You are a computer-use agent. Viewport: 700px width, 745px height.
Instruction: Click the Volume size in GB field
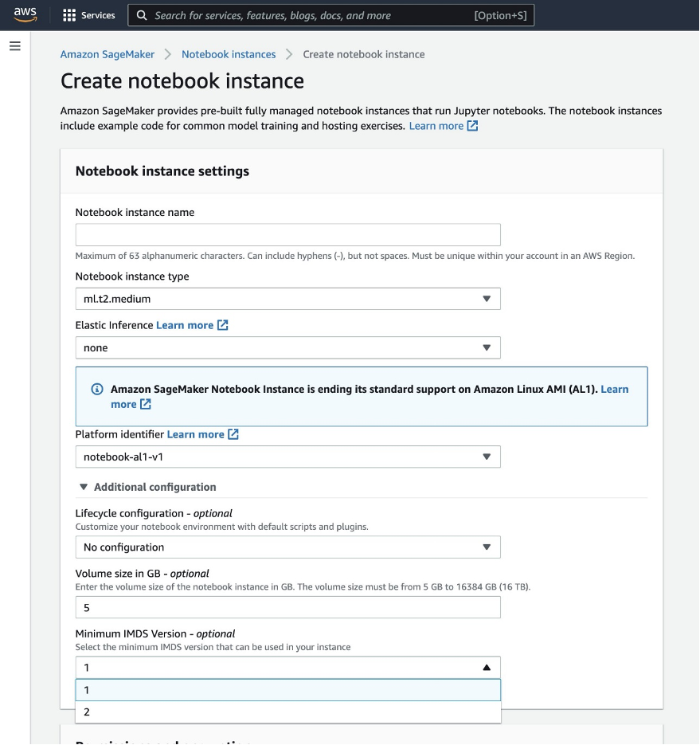pyautogui.click(x=287, y=607)
